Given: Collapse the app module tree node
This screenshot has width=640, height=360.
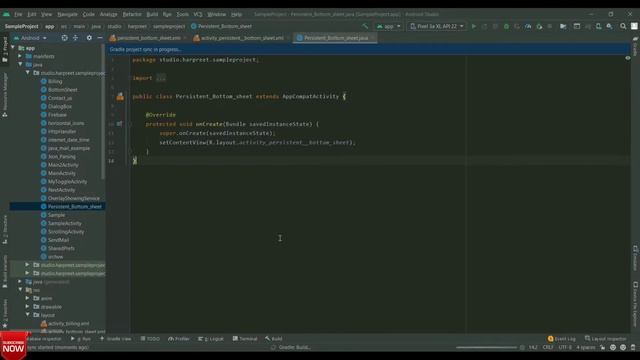Looking at the screenshot, I should click(13, 48).
